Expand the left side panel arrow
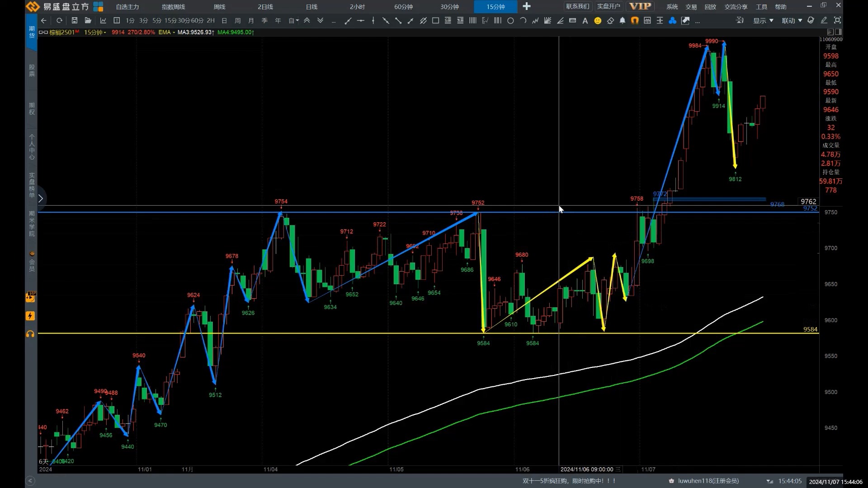This screenshot has width=868, height=488. click(40, 198)
